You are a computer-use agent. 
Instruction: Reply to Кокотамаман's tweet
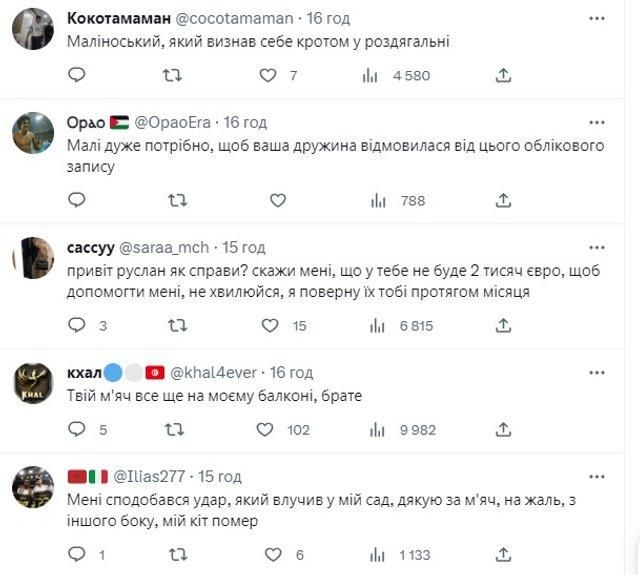[77, 75]
